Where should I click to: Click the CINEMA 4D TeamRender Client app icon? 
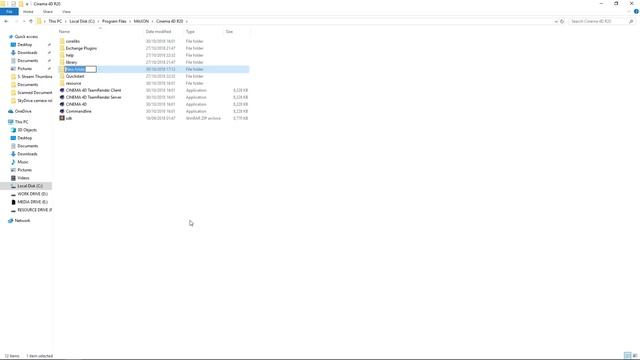(x=62, y=90)
